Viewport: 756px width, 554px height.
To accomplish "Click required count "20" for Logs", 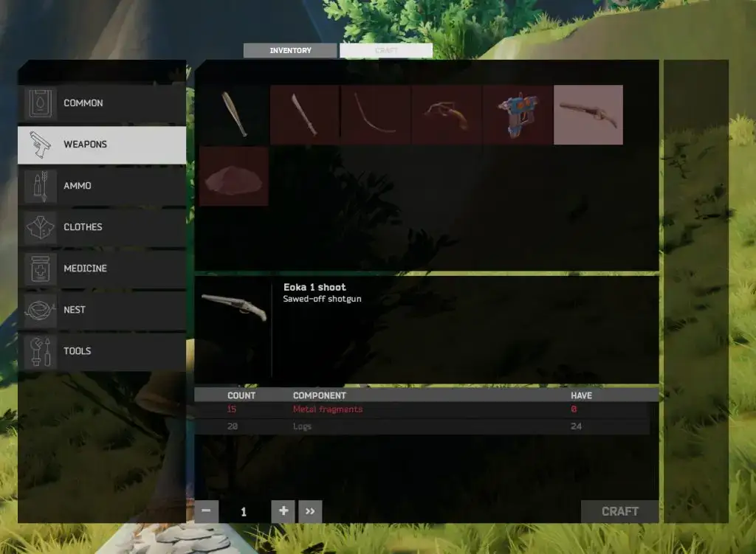I will tap(233, 426).
